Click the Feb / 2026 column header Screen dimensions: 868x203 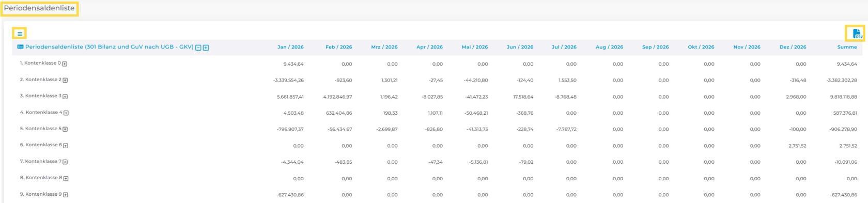pyautogui.click(x=338, y=47)
